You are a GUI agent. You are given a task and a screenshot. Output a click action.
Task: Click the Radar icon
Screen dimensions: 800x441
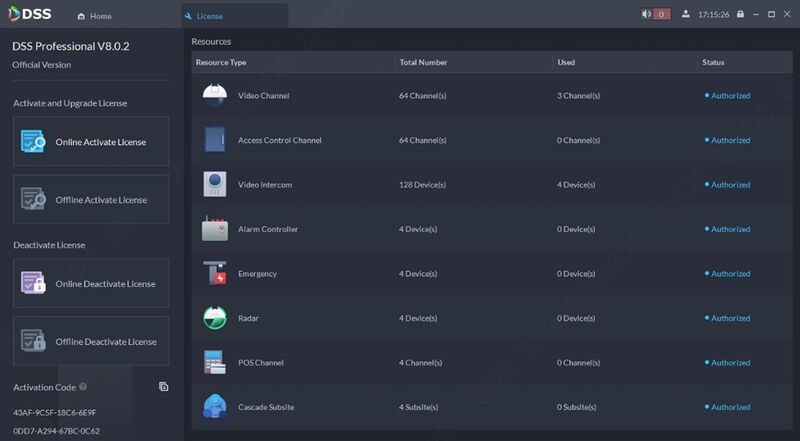[215, 317]
